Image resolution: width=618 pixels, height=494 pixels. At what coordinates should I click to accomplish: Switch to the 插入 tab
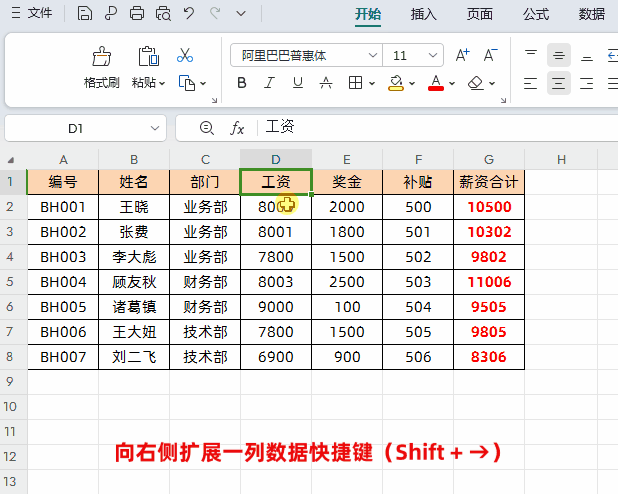[424, 14]
